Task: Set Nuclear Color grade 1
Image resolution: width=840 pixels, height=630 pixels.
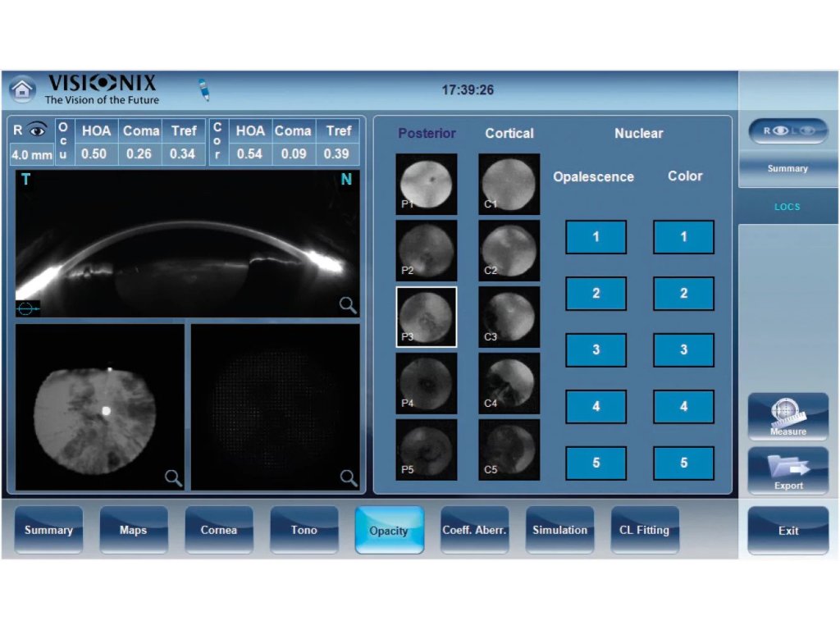Action: [x=683, y=237]
